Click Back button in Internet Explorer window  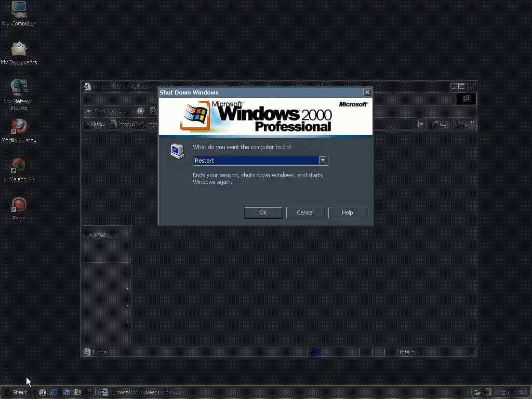(x=96, y=111)
